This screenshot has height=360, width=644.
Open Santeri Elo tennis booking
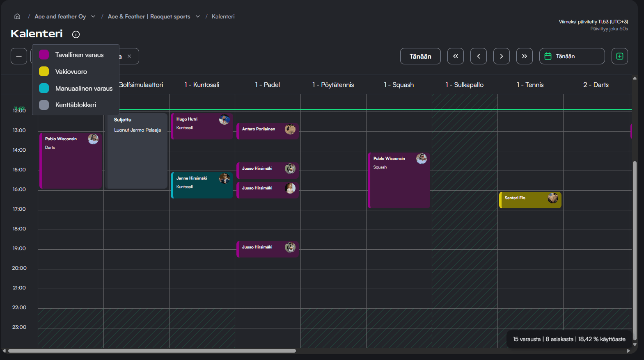click(530, 200)
